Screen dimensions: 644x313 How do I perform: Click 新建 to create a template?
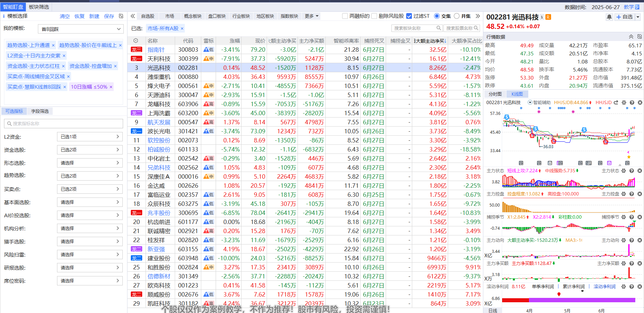94,16
